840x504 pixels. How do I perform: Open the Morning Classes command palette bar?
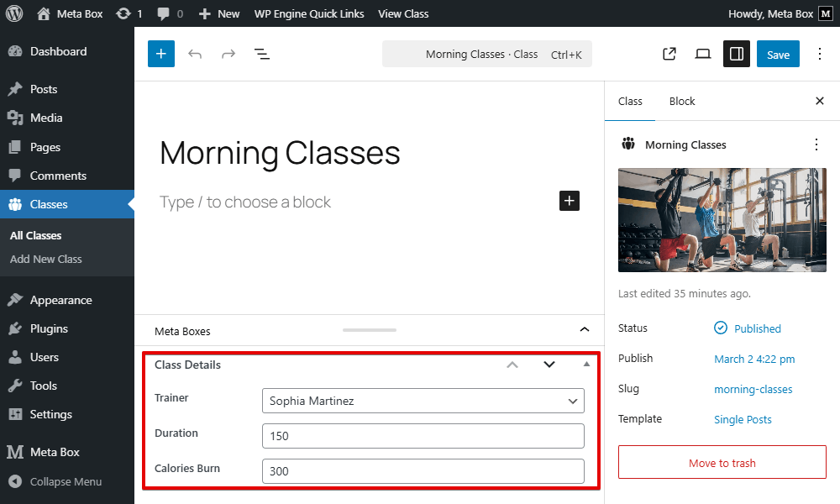pyautogui.click(x=487, y=54)
